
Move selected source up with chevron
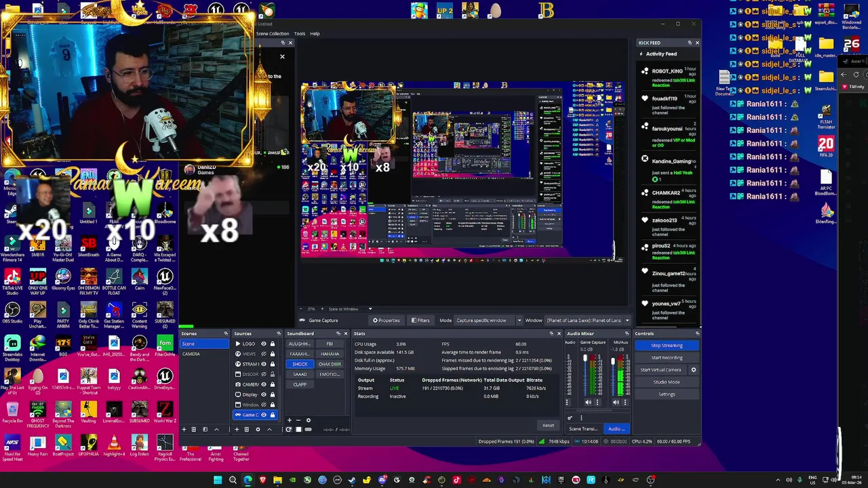pyautogui.click(x=269, y=430)
